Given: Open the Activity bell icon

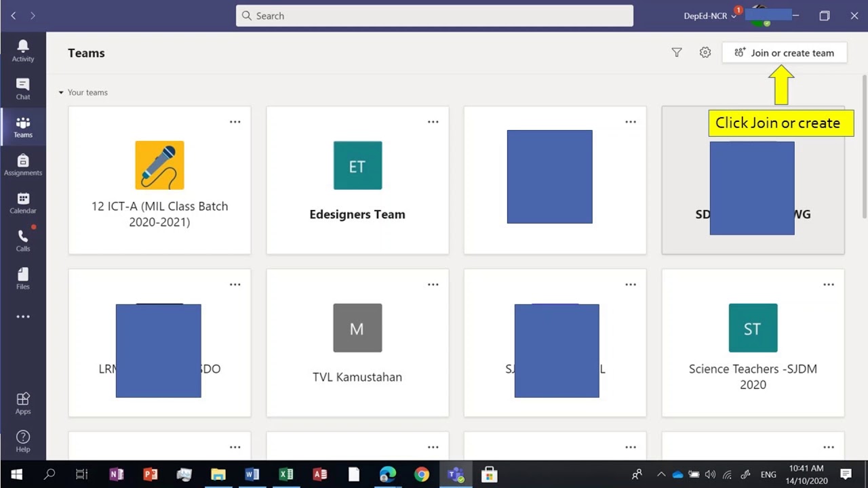Looking at the screenshot, I should tap(23, 51).
